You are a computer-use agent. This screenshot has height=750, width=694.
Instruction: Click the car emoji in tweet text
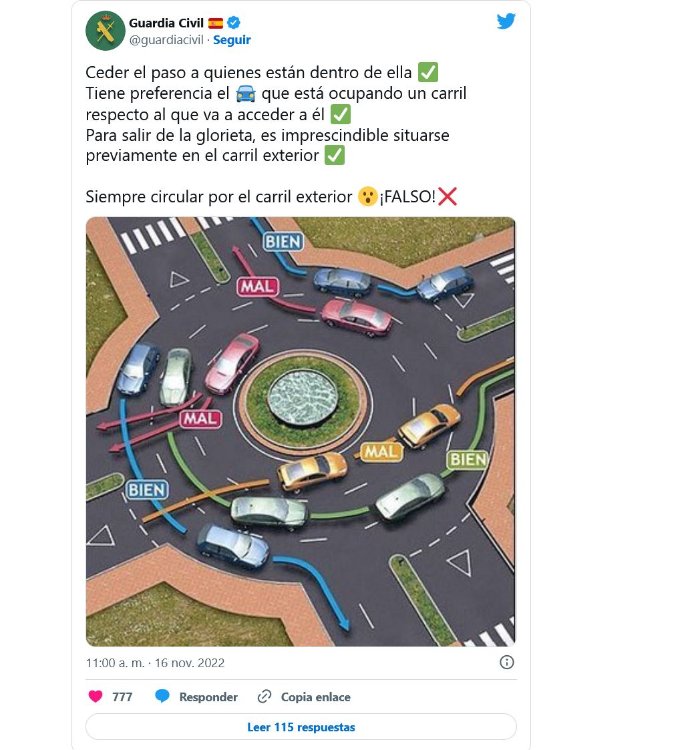(246, 93)
